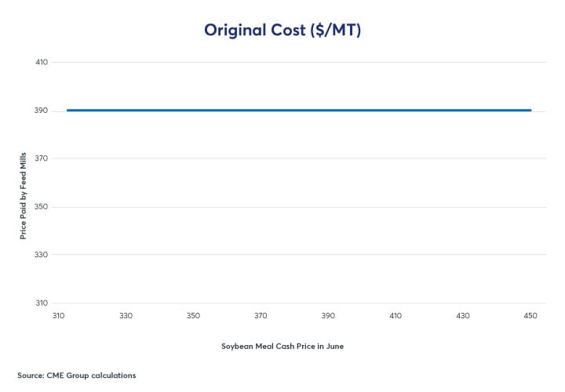Click the 330 tick on the y-axis
The width and height of the screenshot is (565, 392).
coord(41,255)
